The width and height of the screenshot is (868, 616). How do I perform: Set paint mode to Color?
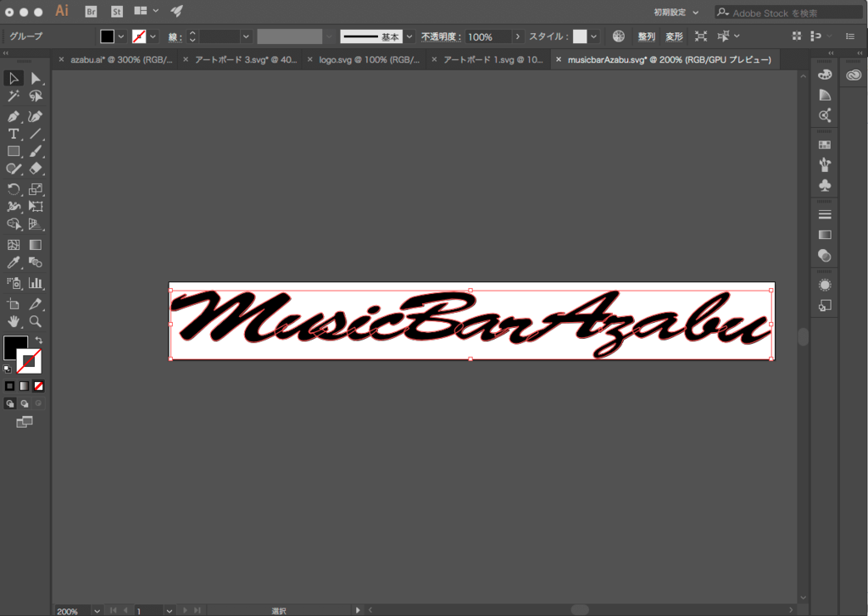coord(10,386)
